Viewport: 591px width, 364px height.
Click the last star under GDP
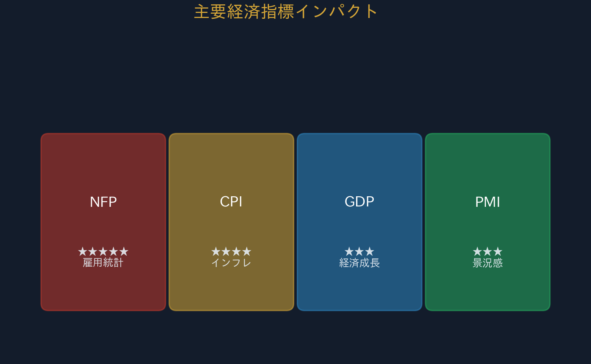(370, 251)
